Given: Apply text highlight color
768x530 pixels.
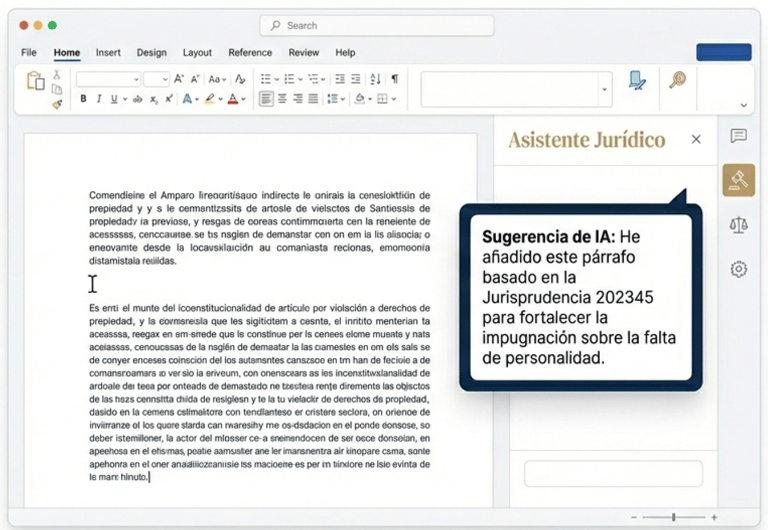Looking at the screenshot, I should [x=210, y=99].
